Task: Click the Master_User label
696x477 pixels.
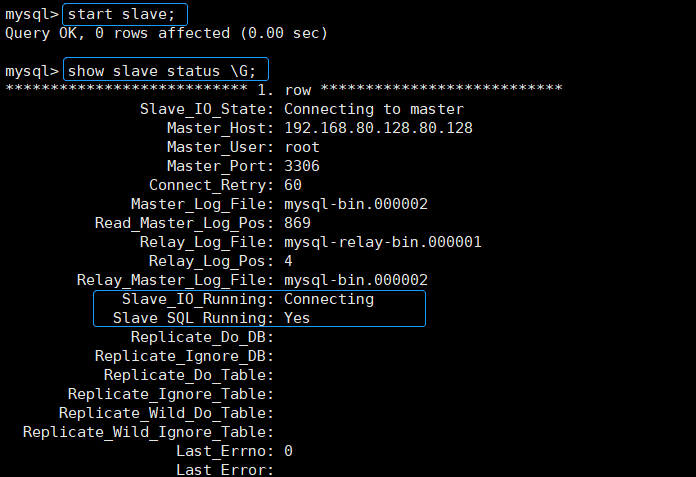Action: pos(220,147)
